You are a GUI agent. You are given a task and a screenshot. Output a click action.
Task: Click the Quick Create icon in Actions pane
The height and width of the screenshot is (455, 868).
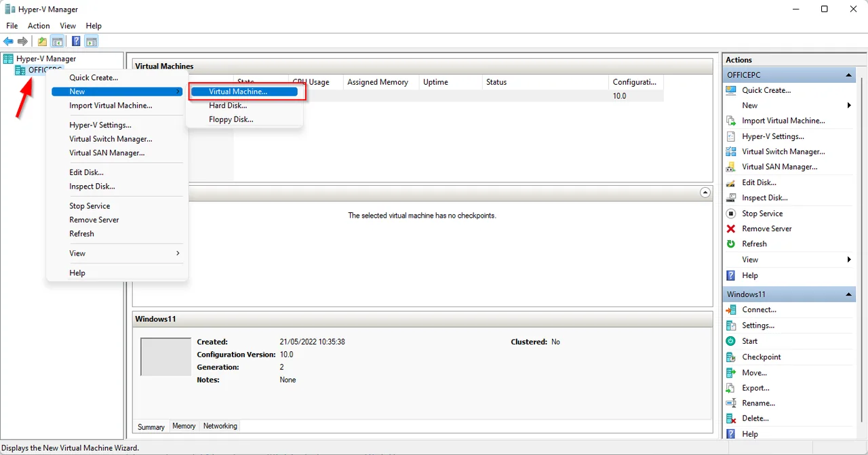click(x=731, y=90)
